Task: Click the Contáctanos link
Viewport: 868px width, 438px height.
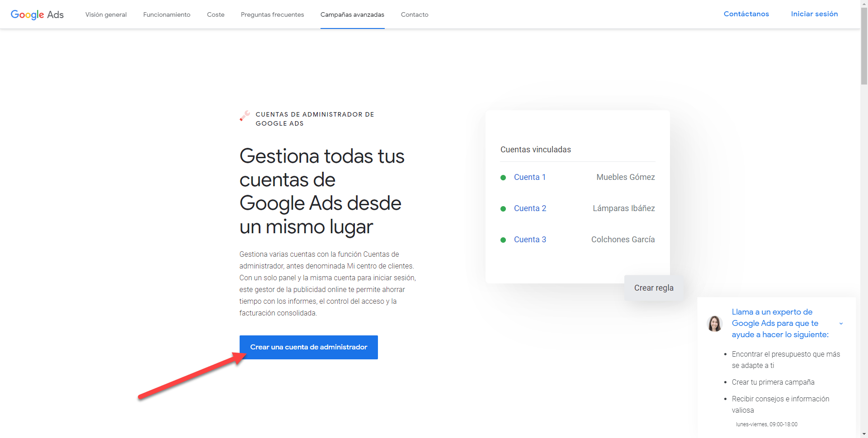Action: tap(746, 14)
